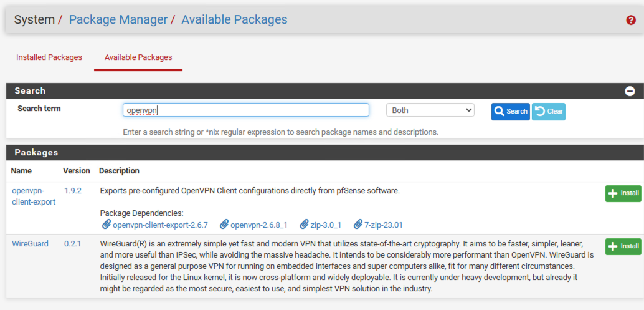Clear the search with the Clear button

(x=549, y=112)
